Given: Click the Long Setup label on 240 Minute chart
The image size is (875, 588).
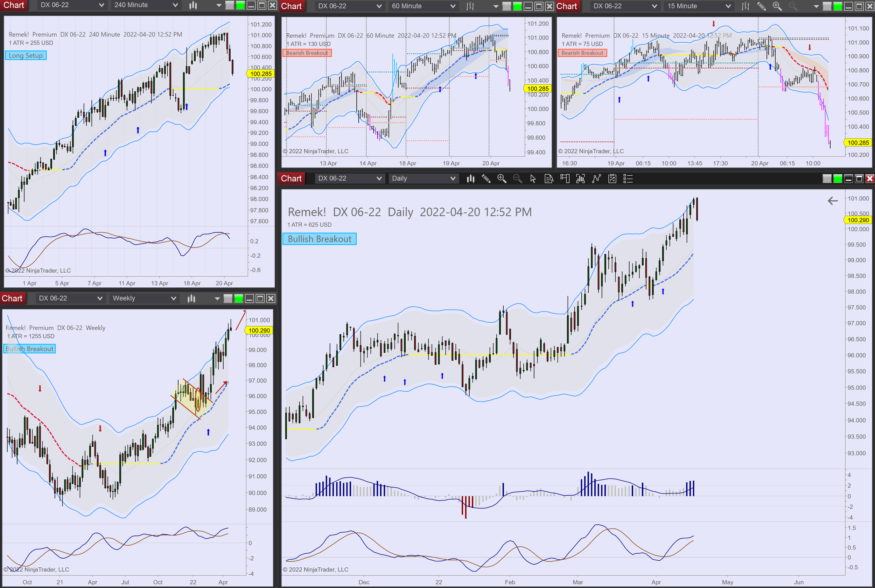Looking at the screenshot, I should [x=26, y=56].
